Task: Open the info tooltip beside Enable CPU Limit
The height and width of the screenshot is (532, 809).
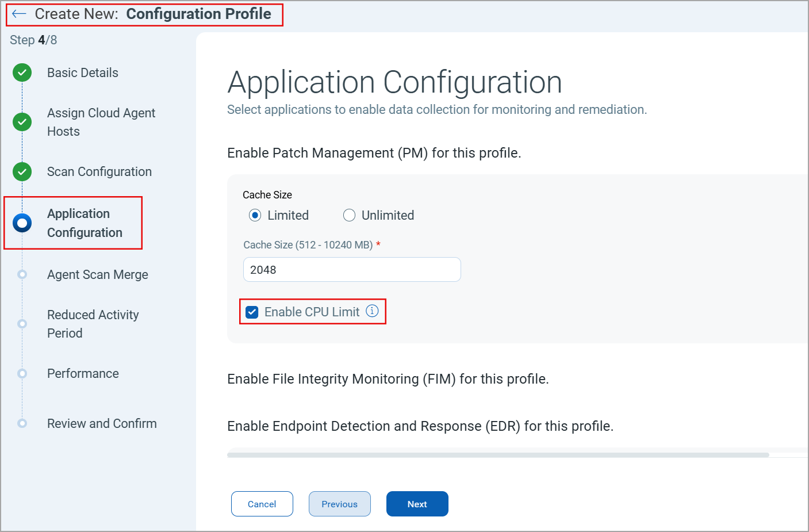Action: click(x=372, y=311)
